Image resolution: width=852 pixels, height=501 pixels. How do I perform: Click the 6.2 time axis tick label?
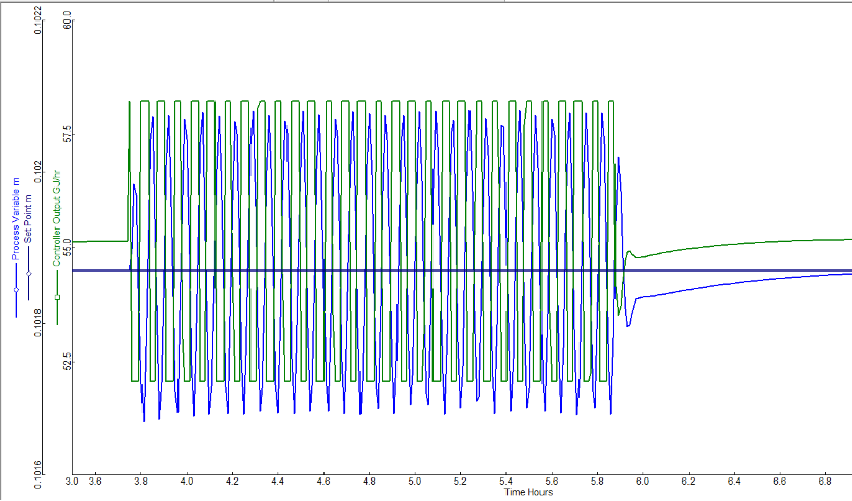(688, 481)
